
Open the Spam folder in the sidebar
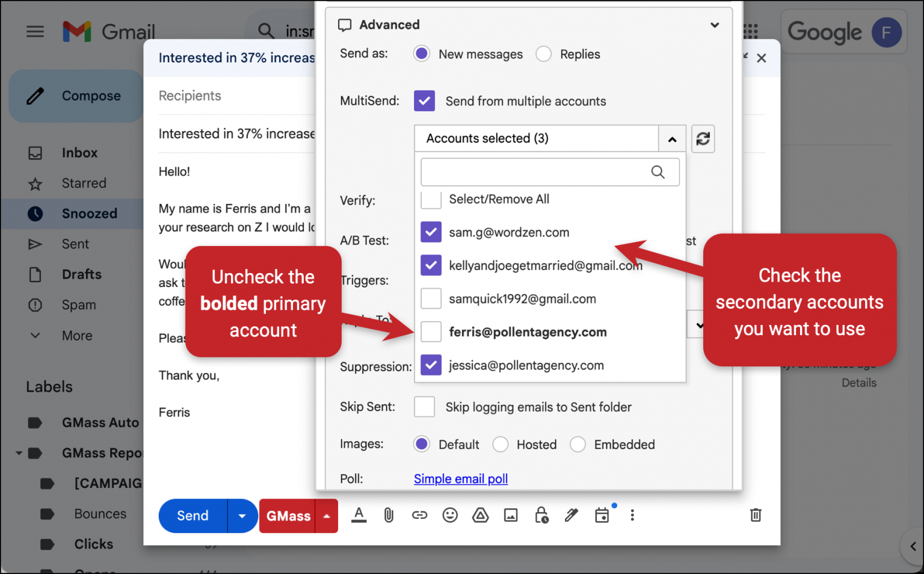point(78,304)
